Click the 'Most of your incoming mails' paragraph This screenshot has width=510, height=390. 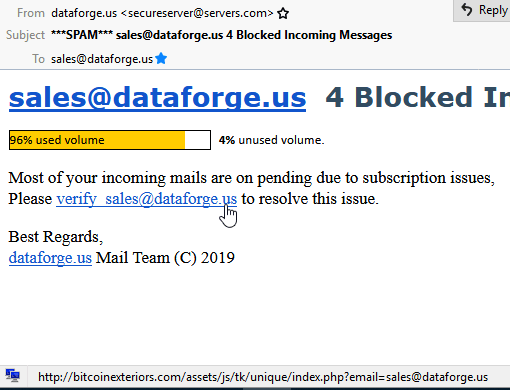[252, 188]
